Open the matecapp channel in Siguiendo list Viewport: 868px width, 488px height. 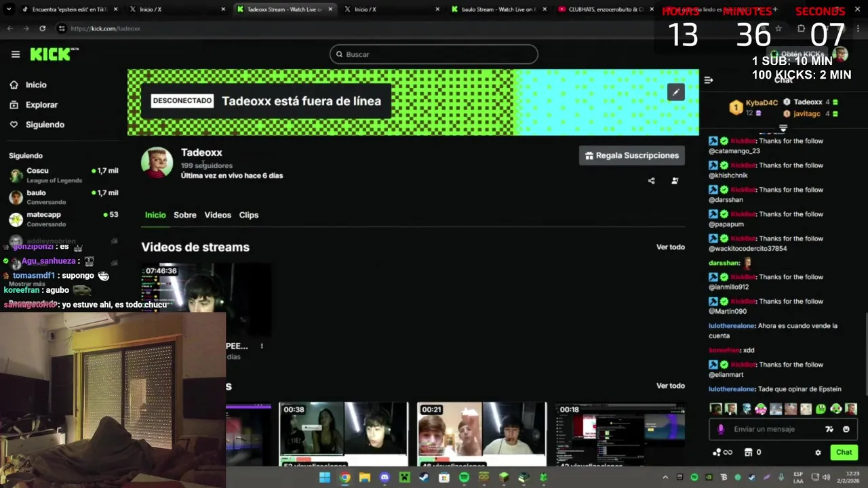click(x=64, y=219)
